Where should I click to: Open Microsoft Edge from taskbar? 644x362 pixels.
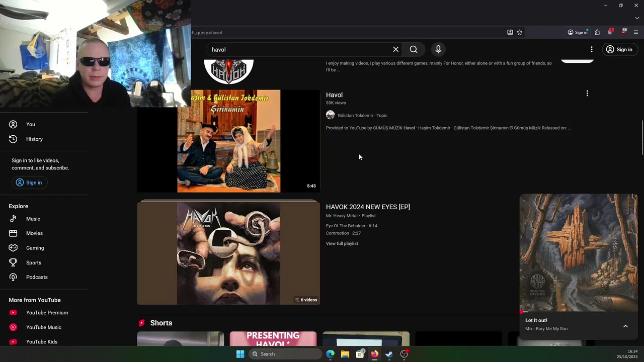tap(330, 354)
